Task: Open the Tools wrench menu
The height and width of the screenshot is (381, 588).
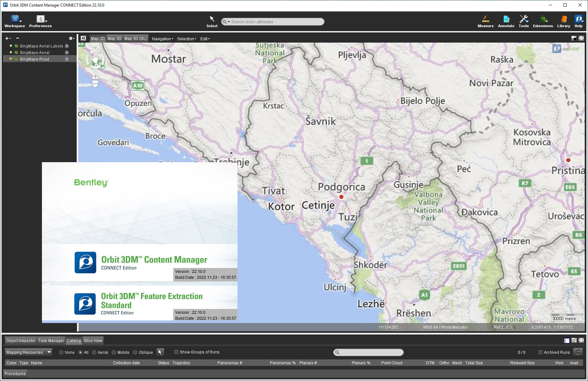Action: tap(523, 21)
